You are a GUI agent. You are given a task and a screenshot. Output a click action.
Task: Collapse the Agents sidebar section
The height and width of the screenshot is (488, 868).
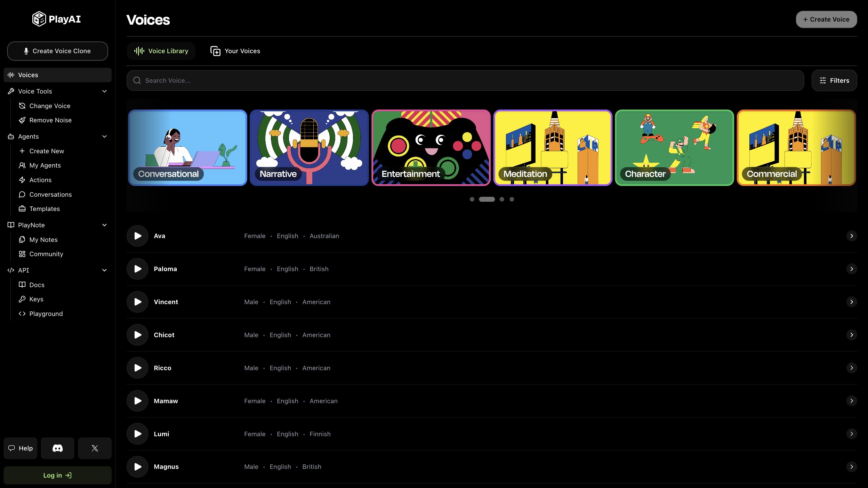click(104, 137)
